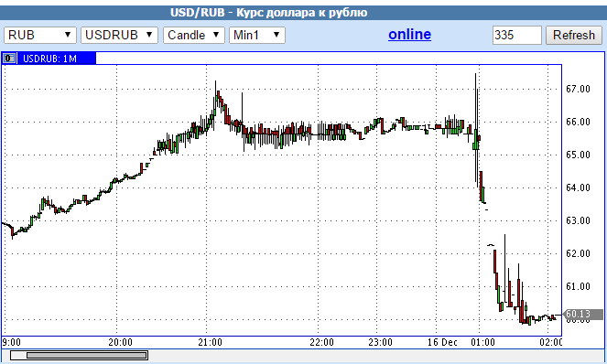607x364 pixels.
Task: Click the 20:00 time axis label
Action: click(120, 342)
